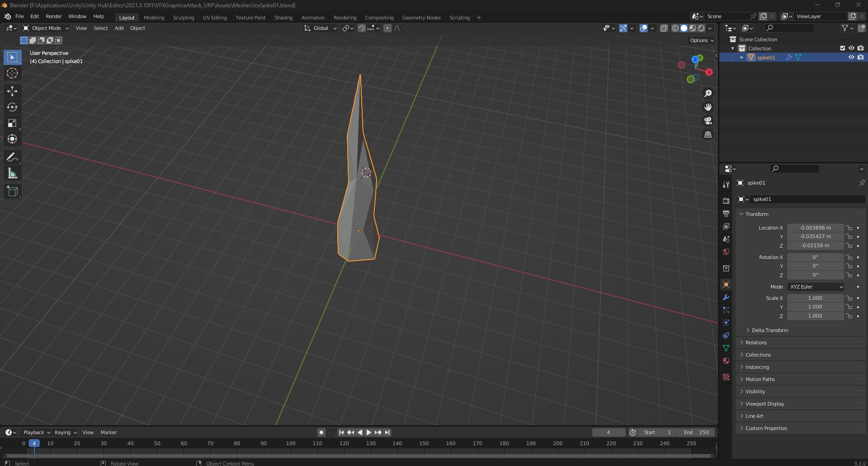Open the Render menu
The image size is (868, 466).
tap(53, 16)
